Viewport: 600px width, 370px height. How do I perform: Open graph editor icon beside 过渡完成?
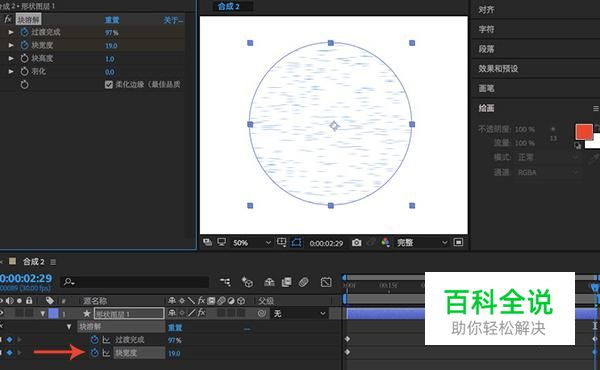tap(106, 340)
